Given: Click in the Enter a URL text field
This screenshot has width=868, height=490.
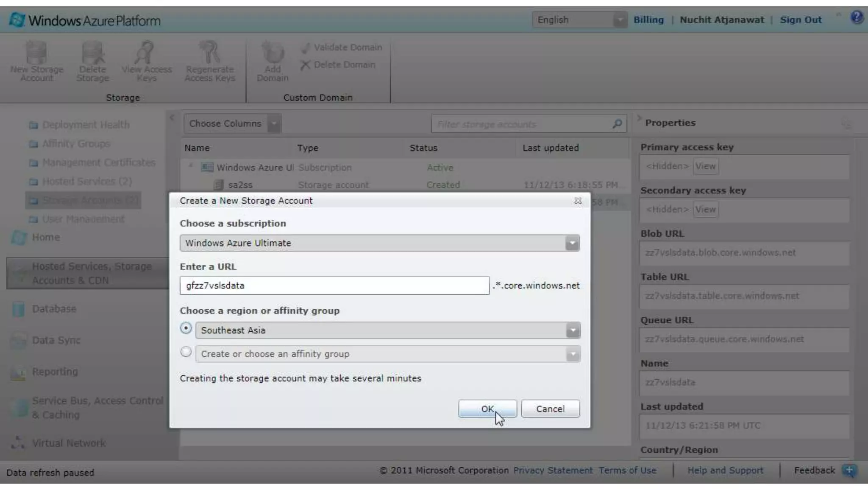Looking at the screenshot, I should click(x=334, y=286).
